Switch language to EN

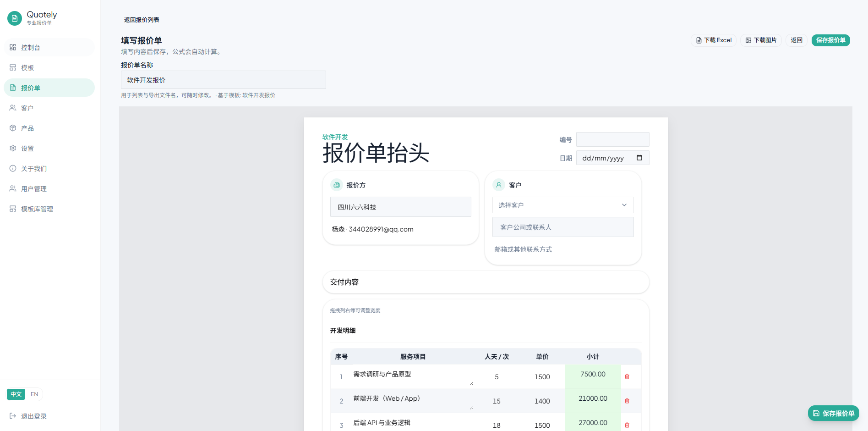(34, 394)
